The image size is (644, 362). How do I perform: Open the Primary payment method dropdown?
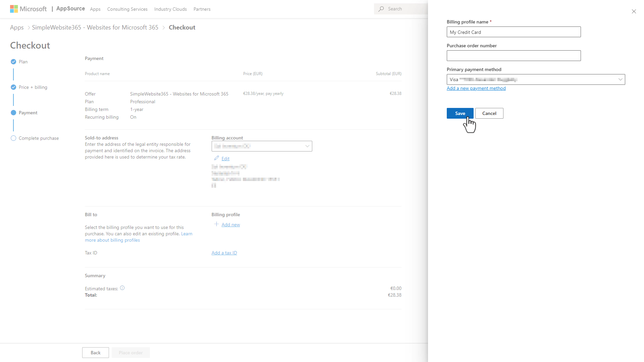[x=536, y=79]
